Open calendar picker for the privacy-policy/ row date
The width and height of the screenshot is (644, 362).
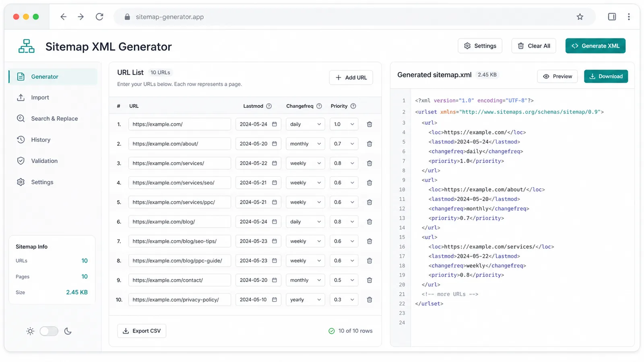275,300
